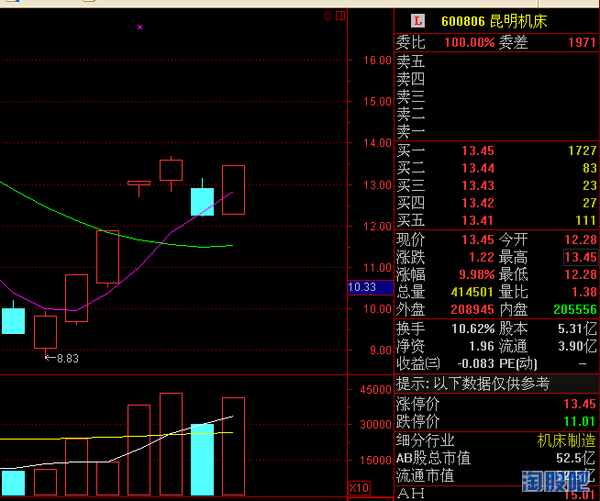
Task: Click the 今开 value 12.28
Action: [580, 240]
